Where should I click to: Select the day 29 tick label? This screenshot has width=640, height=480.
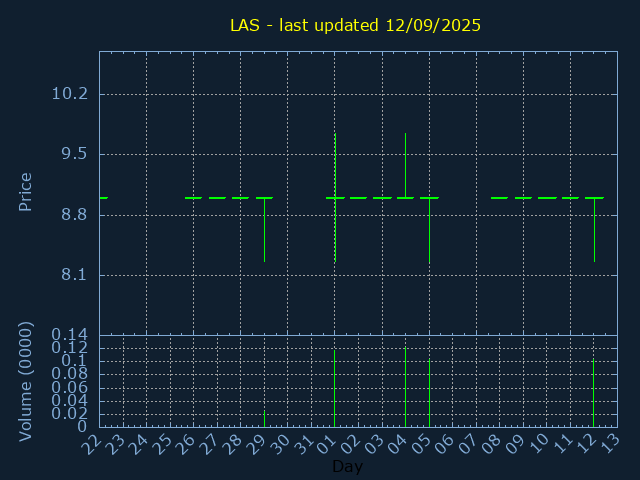255,444
